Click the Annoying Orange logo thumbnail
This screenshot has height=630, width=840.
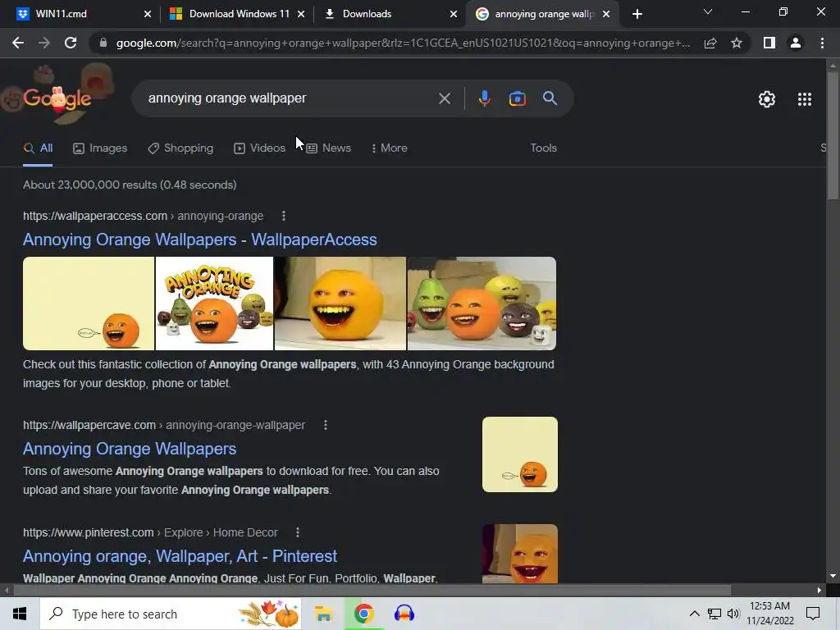tap(214, 304)
